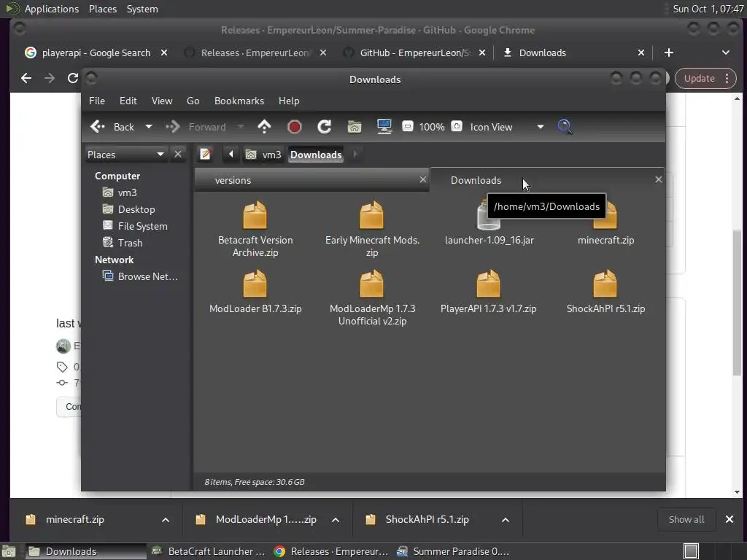This screenshot has width=747, height=560.
Task: Expand minecraft.zip download options chevron
Action: (166, 520)
